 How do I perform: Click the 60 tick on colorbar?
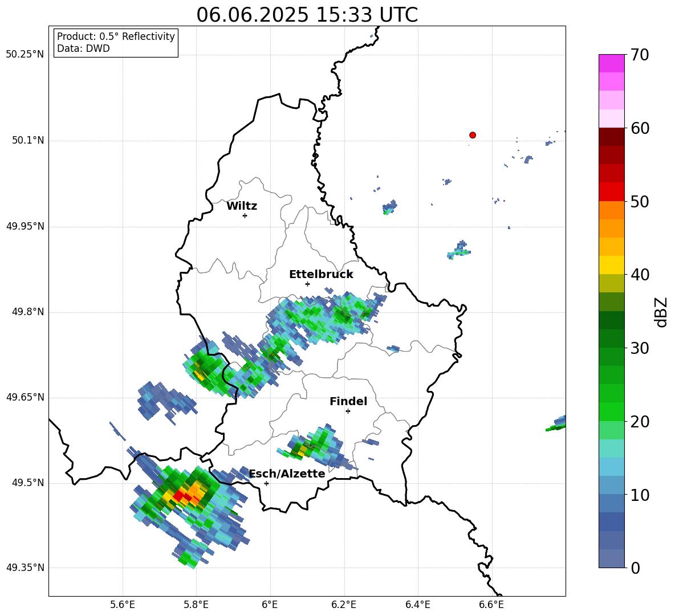click(x=640, y=128)
